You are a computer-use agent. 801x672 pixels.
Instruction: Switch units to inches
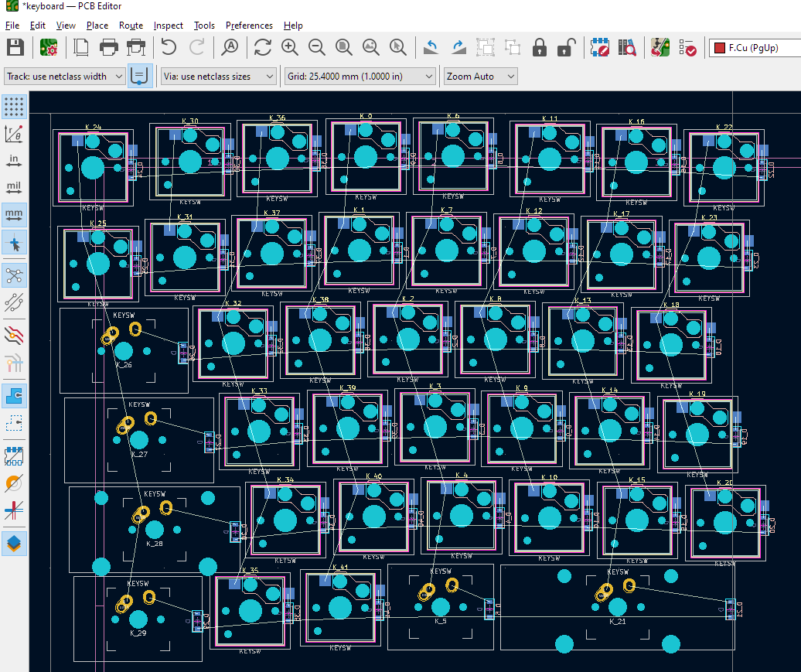click(x=14, y=161)
